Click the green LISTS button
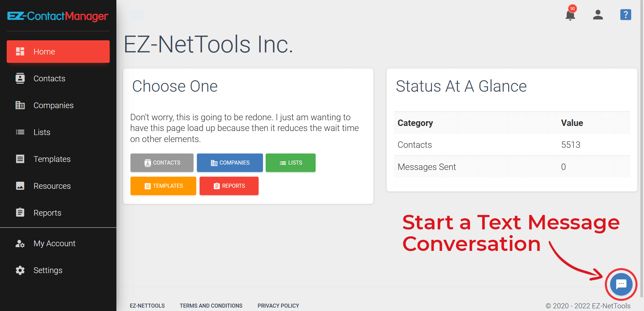The image size is (644, 311). (x=290, y=163)
